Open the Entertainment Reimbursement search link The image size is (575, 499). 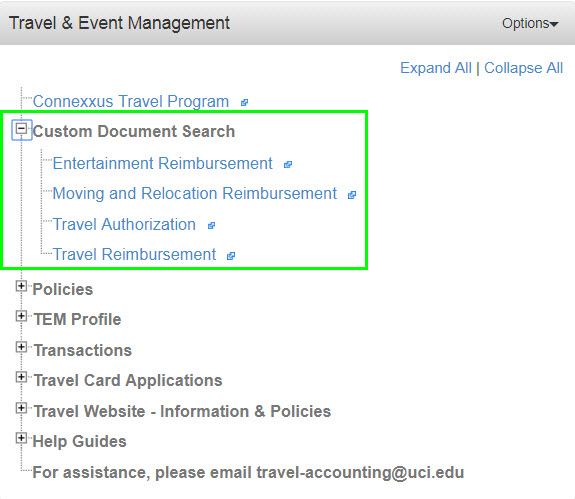pos(162,164)
